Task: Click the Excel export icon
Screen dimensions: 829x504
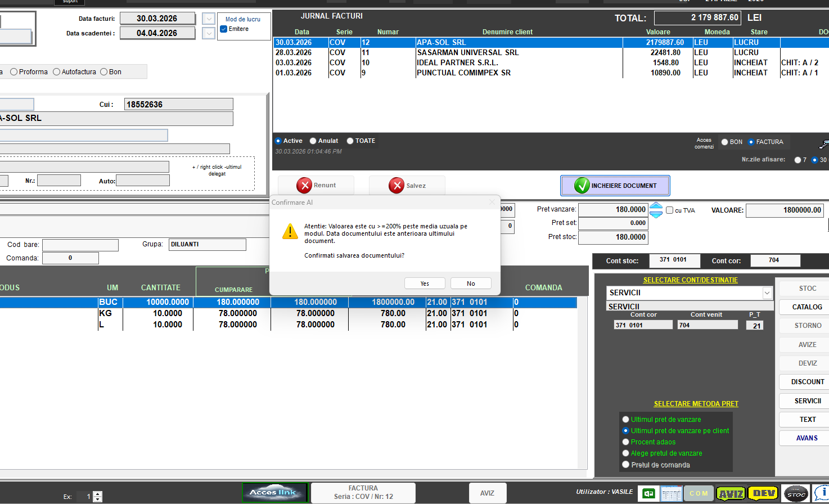Action: pos(648,493)
